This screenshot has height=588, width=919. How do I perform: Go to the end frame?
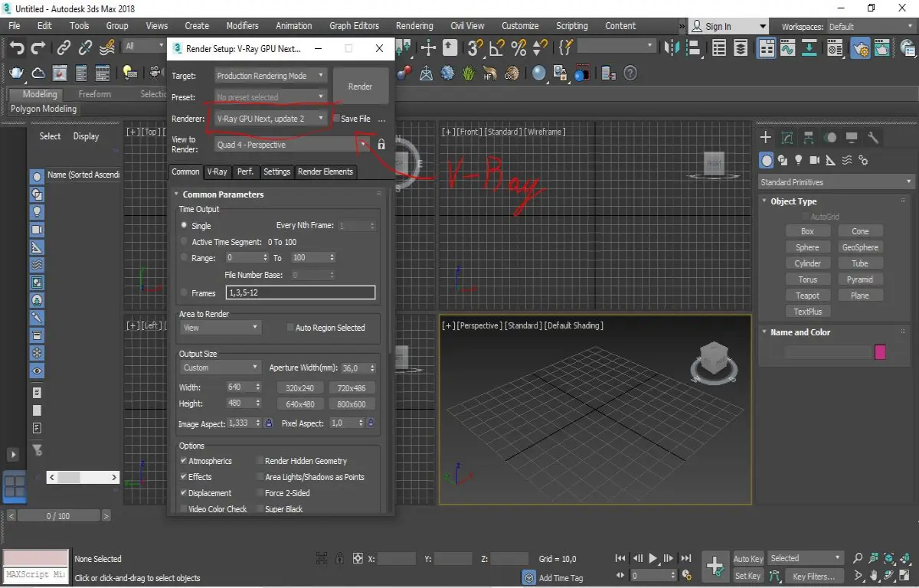point(686,558)
